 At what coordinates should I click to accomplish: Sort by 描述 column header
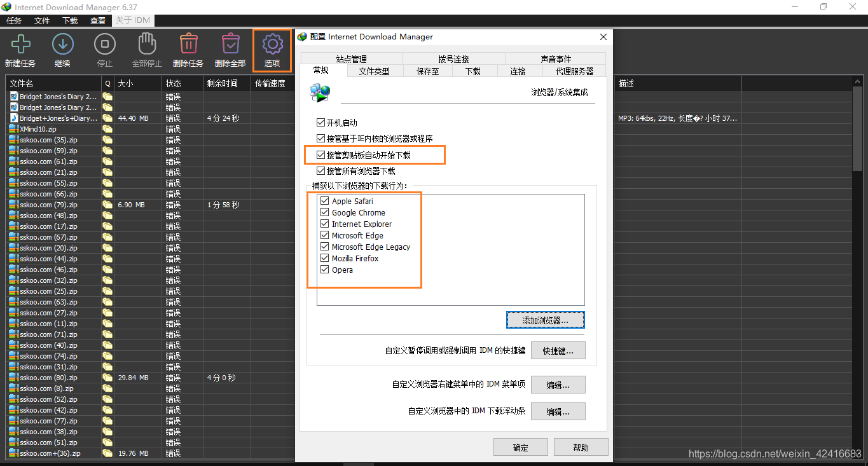click(x=678, y=83)
